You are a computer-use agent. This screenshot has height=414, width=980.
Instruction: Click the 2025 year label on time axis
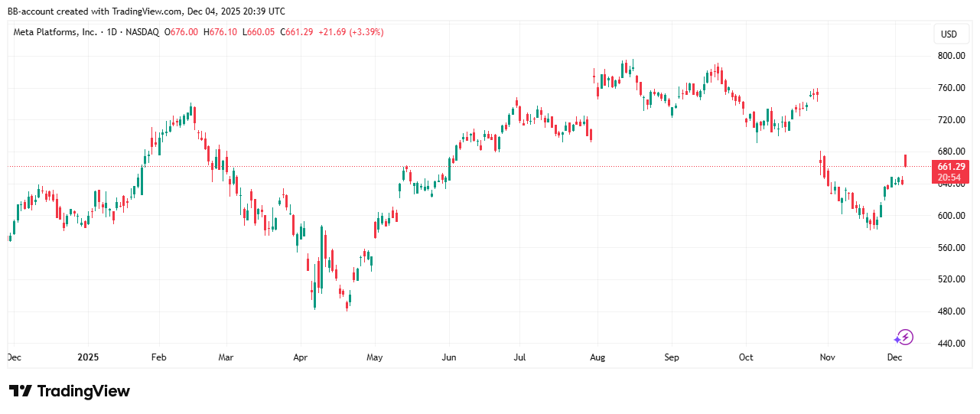(88, 357)
